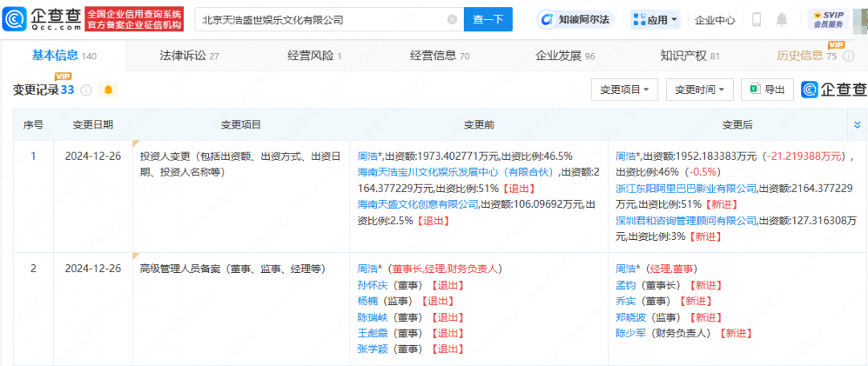
Task: Switch to the 历史信息 tab
Action: point(806,55)
